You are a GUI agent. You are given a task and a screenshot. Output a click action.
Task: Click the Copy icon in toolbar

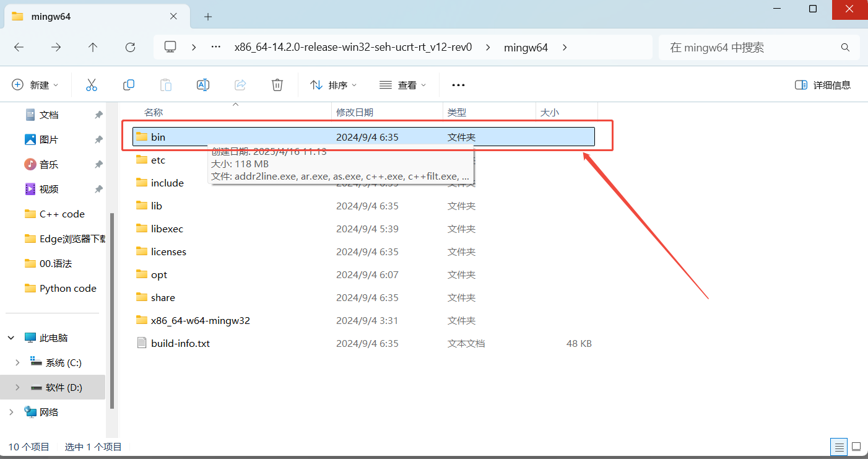coord(129,85)
